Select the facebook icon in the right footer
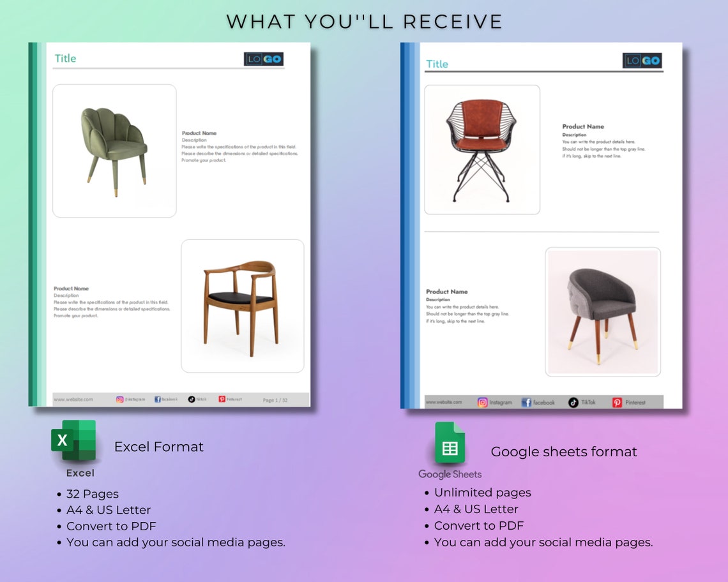 (525, 402)
